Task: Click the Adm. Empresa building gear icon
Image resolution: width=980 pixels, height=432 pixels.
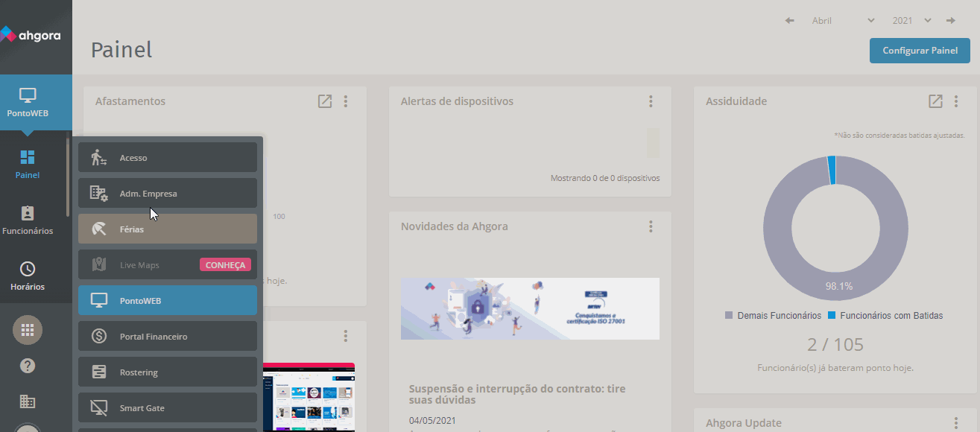Action: tap(99, 194)
